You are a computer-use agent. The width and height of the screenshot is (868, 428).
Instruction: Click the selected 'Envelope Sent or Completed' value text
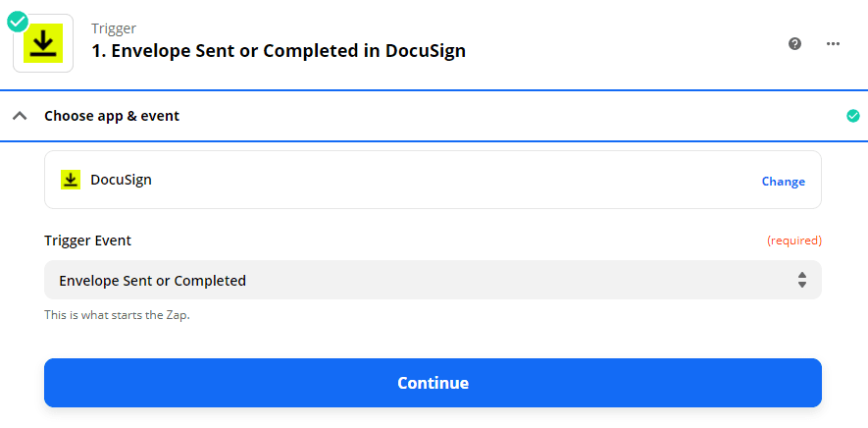tap(152, 281)
